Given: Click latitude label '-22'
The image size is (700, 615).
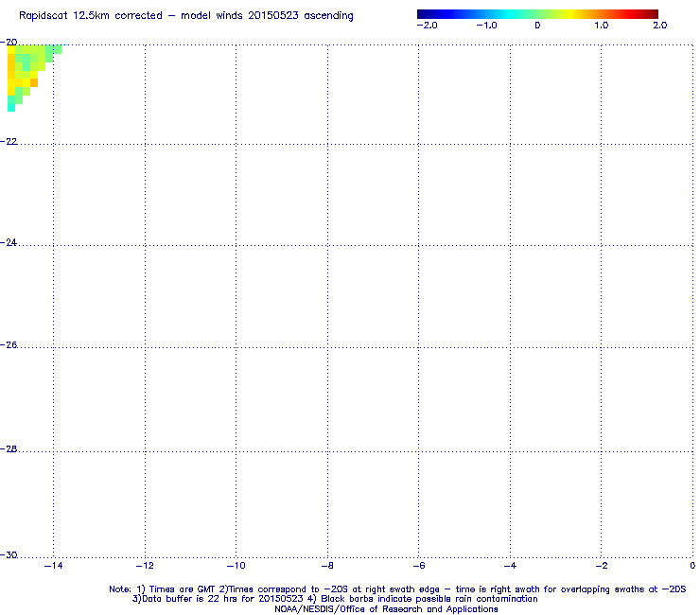Looking at the screenshot, I should tap(9, 142).
